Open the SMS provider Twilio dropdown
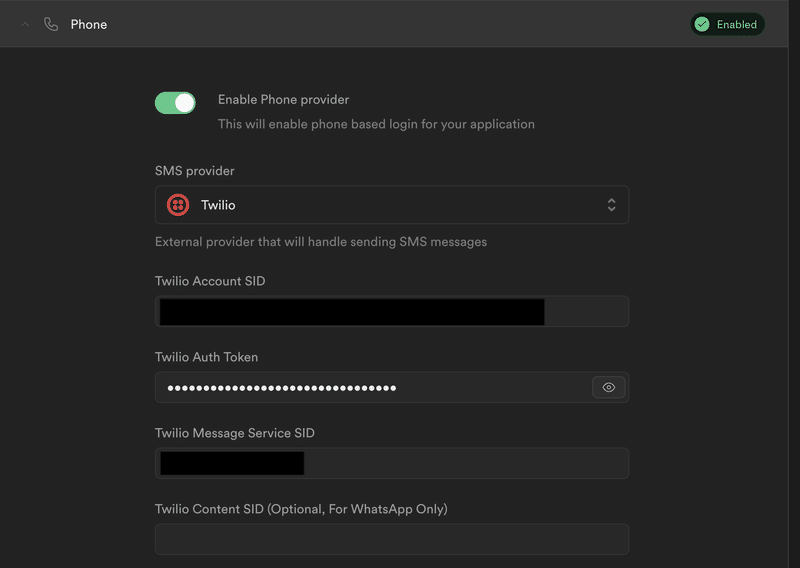Screen dimensions: 800x568 (x=392, y=205)
